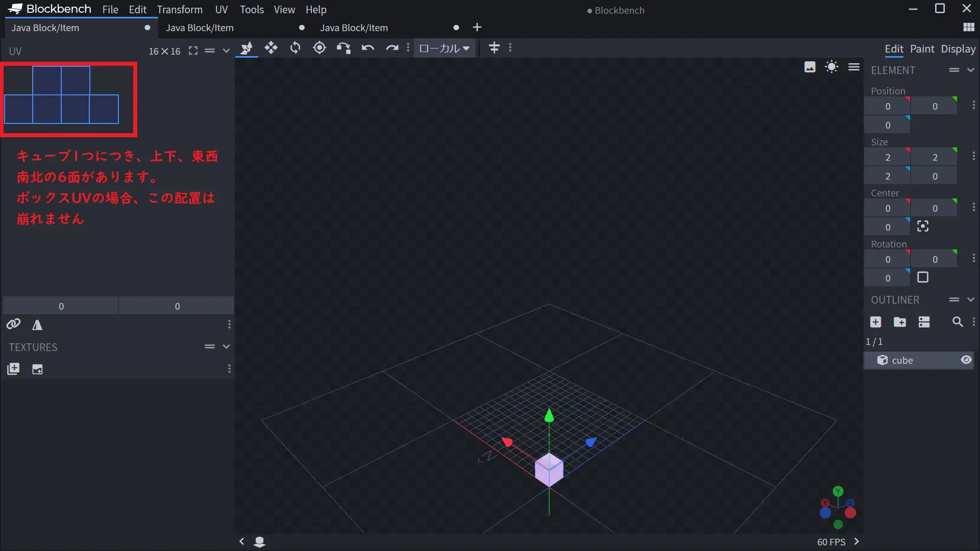
Task: Select the Pivot tool icon
Action: [x=320, y=48]
